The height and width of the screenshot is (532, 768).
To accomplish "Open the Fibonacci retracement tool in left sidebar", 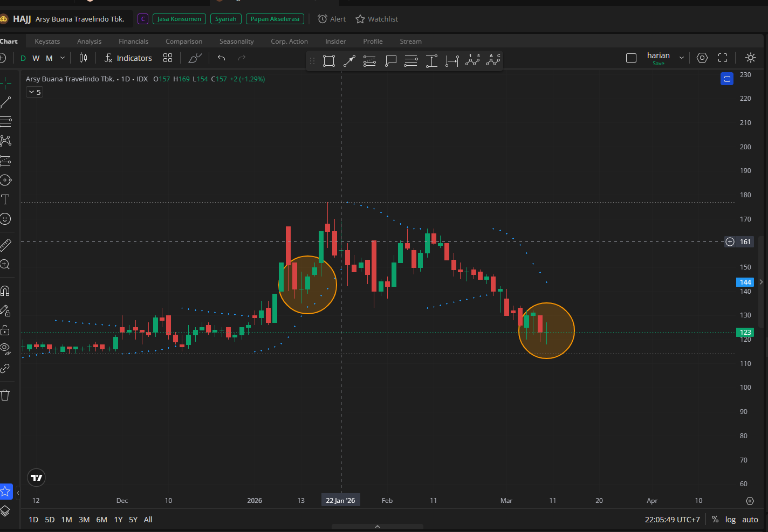I will click(x=5, y=121).
